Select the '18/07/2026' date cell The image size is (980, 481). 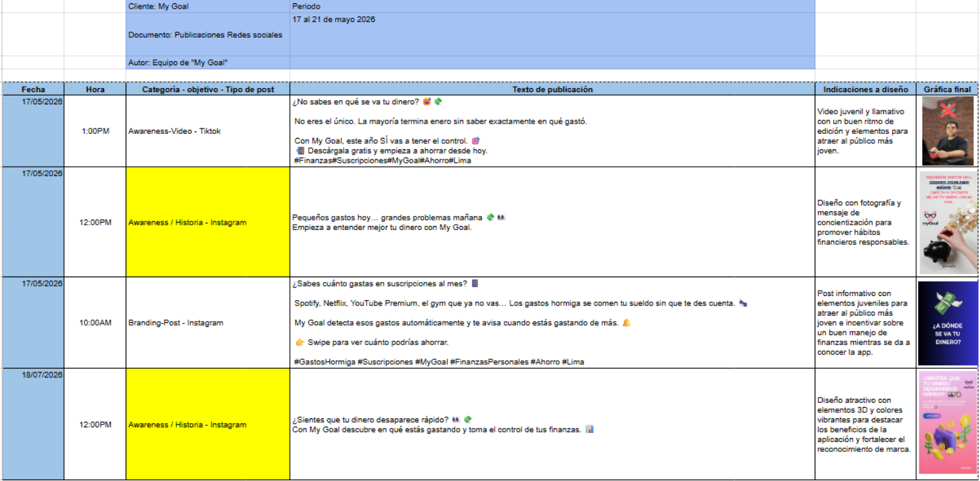tap(33, 424)
